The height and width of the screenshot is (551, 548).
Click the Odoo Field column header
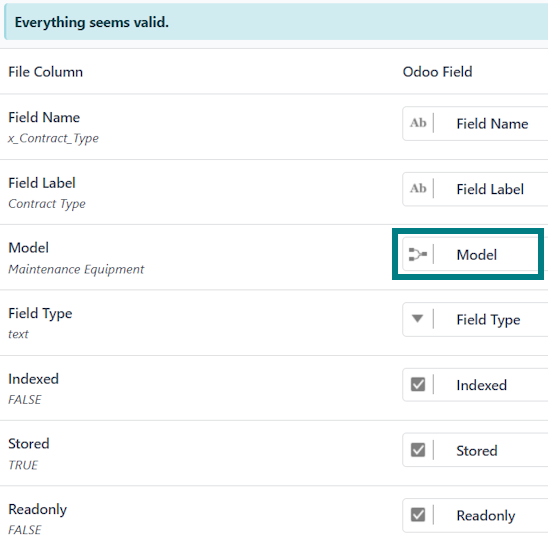pyautogui.click(x=437, y=72)
